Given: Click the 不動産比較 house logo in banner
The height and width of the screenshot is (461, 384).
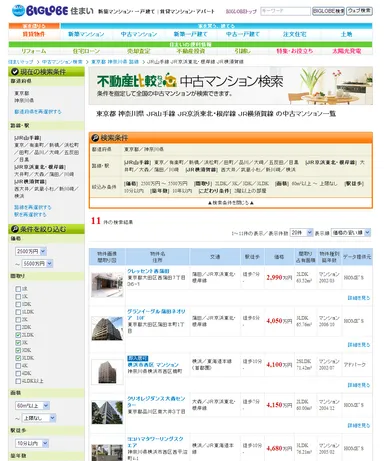Looking at the screenshot, I should [137, 81].
